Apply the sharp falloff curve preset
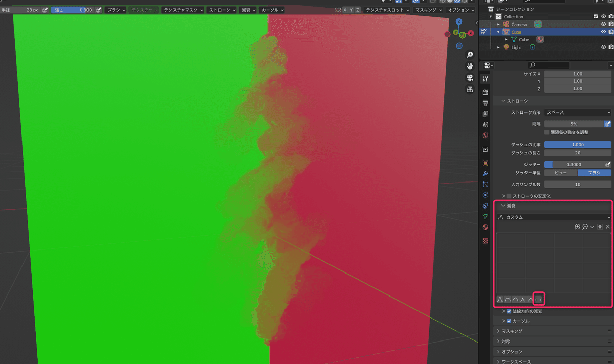614x364 pixels. (523, 299)
